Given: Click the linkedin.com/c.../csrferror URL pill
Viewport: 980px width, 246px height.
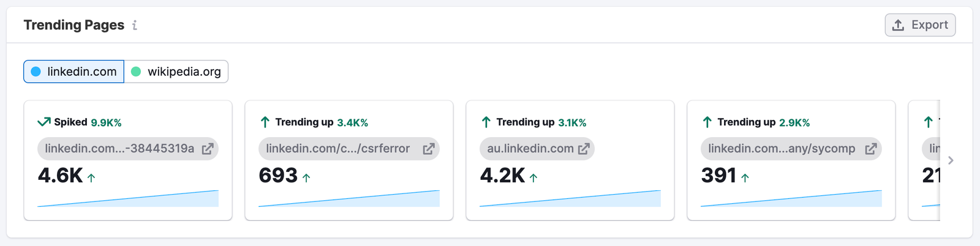Looking at the screenshot, I should tap(338, 149).
